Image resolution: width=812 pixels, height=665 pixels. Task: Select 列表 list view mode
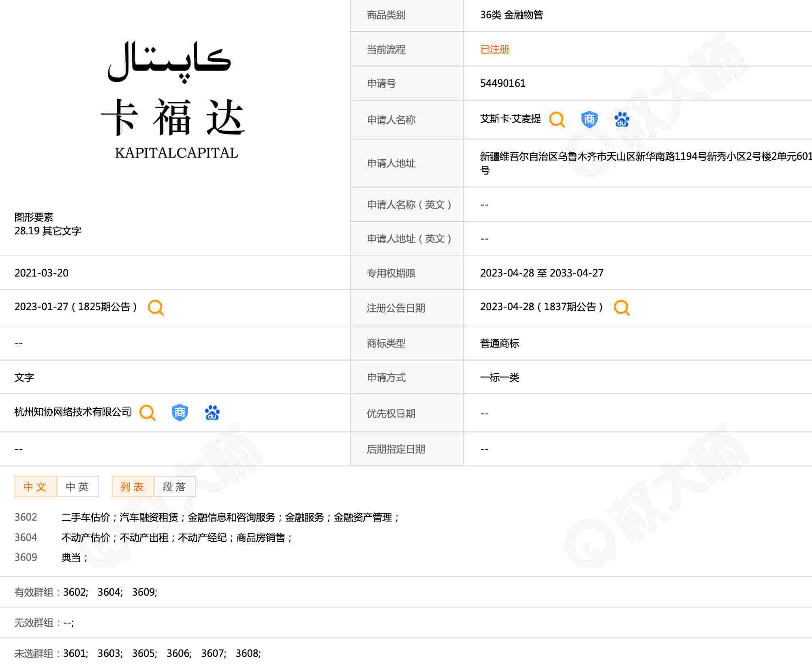(132, 487)
